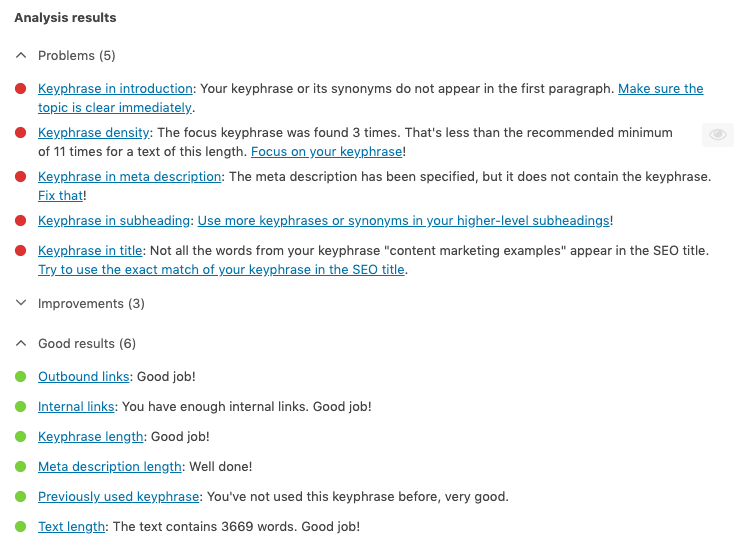The height and width of the screenshot is (552, 742).
Task: Open 'Use more keyphrases or synonyms' link
Action: (x=403, y=220)
